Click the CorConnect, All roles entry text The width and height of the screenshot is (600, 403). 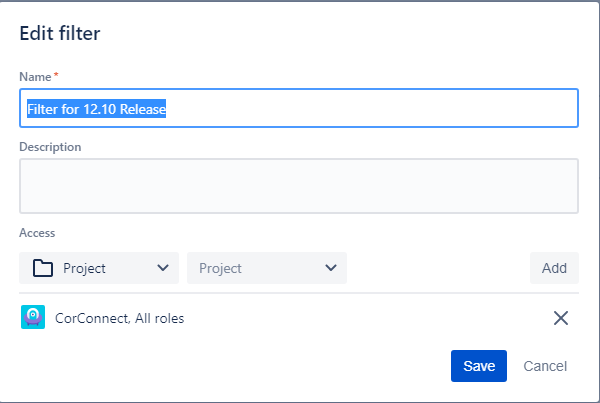pyautogui.click(x=120, y=318)
